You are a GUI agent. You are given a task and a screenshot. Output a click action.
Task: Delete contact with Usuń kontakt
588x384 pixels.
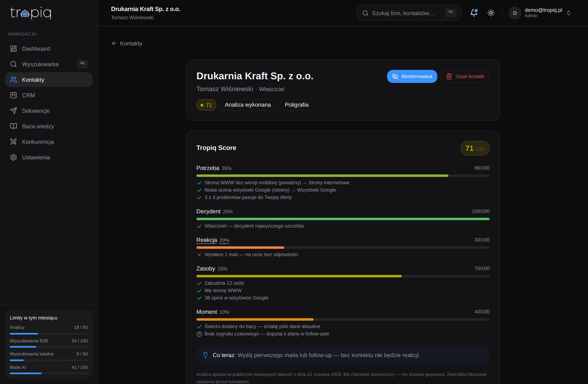[x=465, y=76]
